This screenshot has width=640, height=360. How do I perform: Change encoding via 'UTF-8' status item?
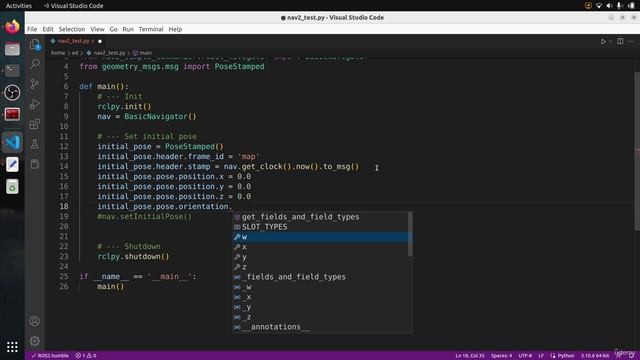pos(525,356)
